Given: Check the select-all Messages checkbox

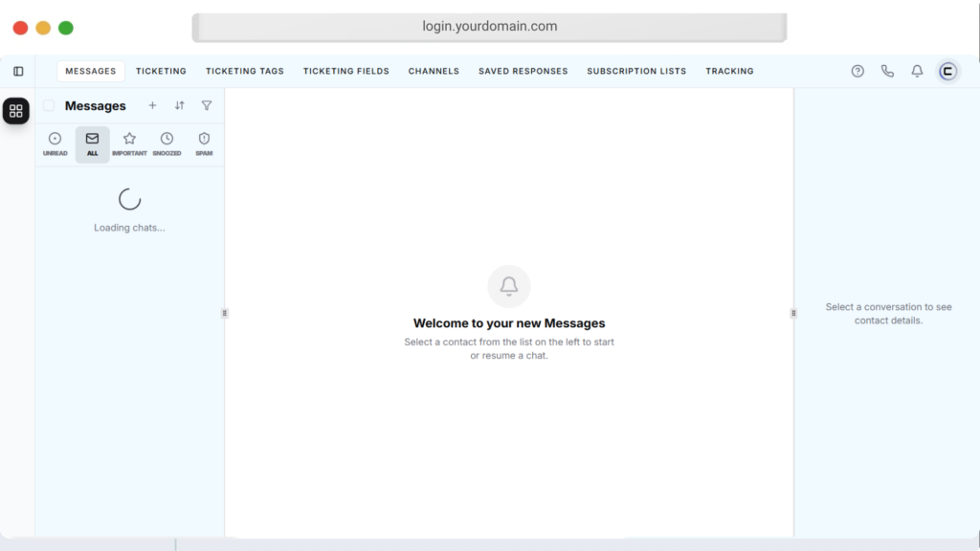Looking at the screenshot, I should [x=49, y=105].
